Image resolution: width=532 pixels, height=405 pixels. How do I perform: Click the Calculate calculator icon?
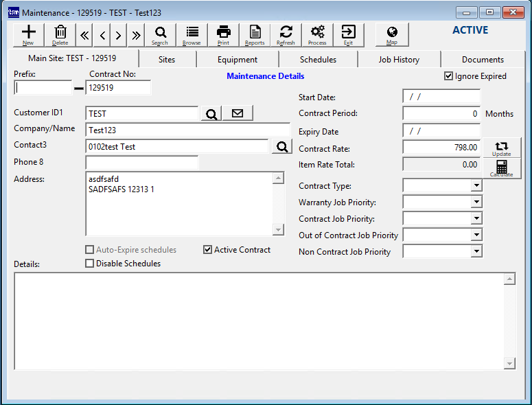502,168
